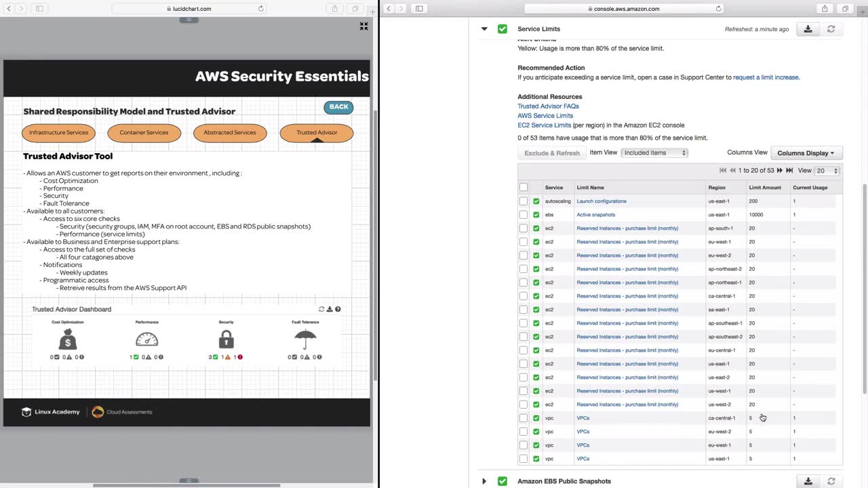Click Fault Tolerance umbrella icon

point(305,339)
